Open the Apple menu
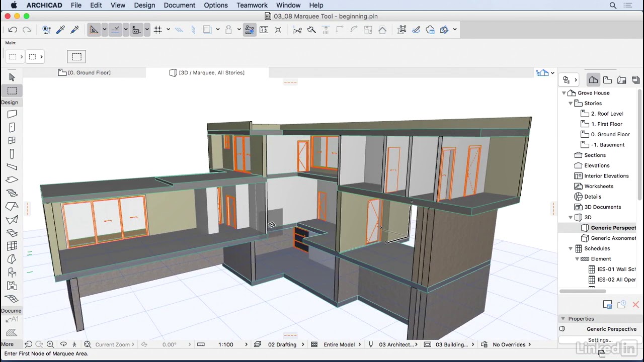This screenshot has width=644, height=362. (x=14, y=5)
